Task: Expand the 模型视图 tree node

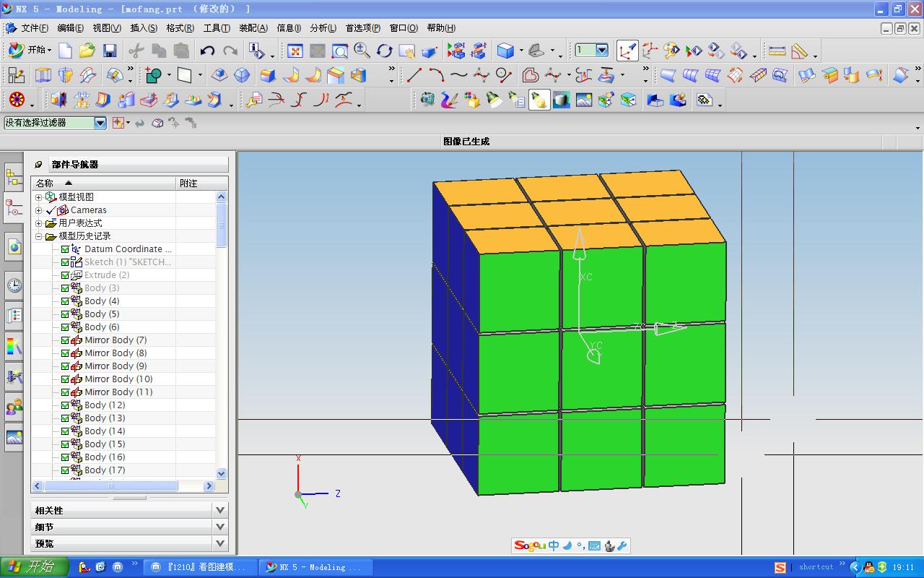Action: tap(39, 197)
